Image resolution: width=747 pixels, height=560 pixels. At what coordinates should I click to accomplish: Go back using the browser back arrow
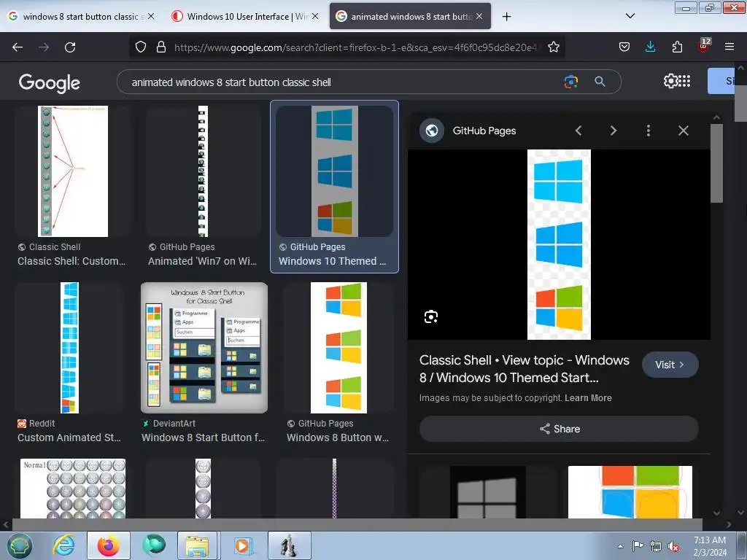tap(18, 47)
